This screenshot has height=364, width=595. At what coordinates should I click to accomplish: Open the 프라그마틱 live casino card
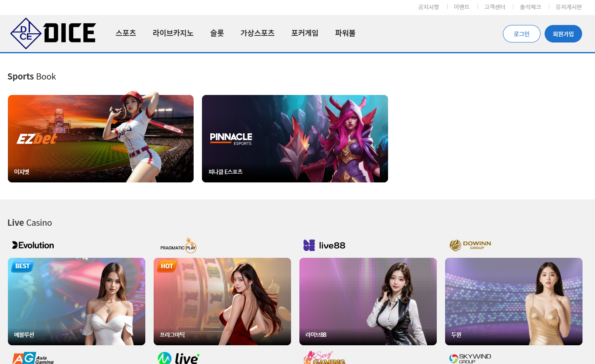tap(222, 302)
